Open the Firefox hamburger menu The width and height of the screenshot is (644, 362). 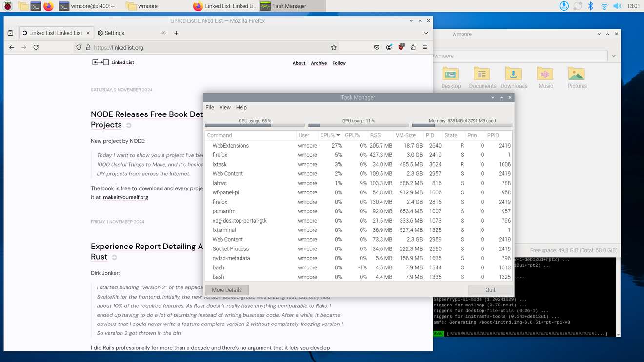[425, 47]
